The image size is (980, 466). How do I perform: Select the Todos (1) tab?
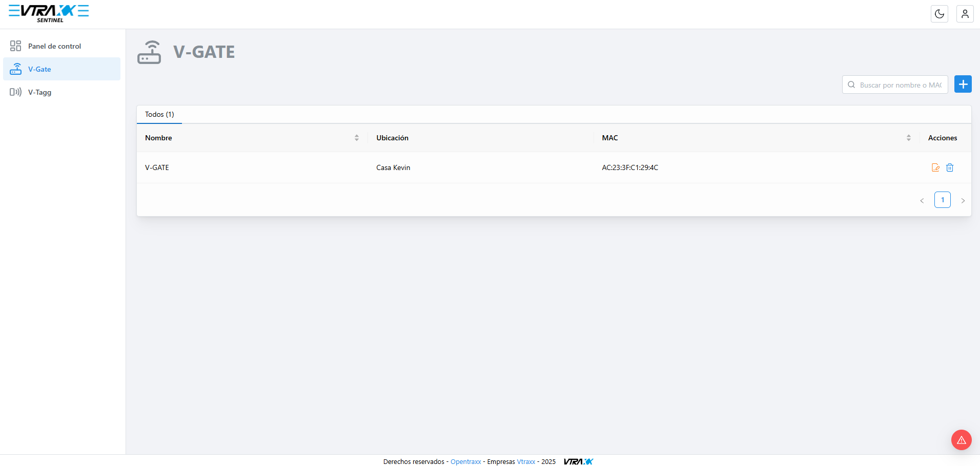pos(159,114)
